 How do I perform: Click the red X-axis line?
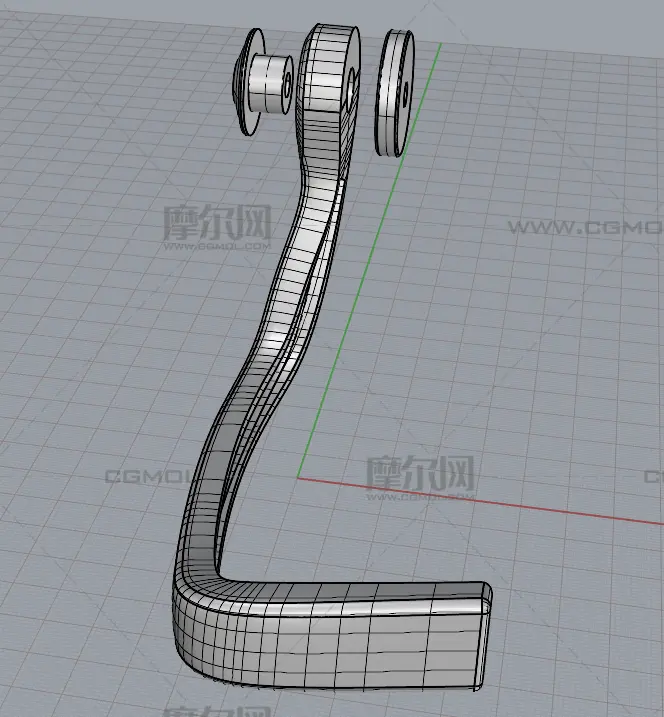point(480,501)
